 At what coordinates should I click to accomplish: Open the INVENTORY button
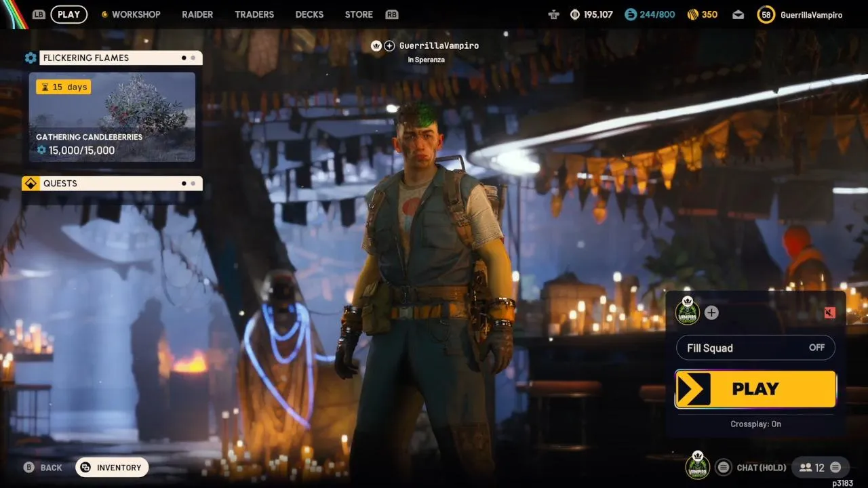tap(112, 468)
